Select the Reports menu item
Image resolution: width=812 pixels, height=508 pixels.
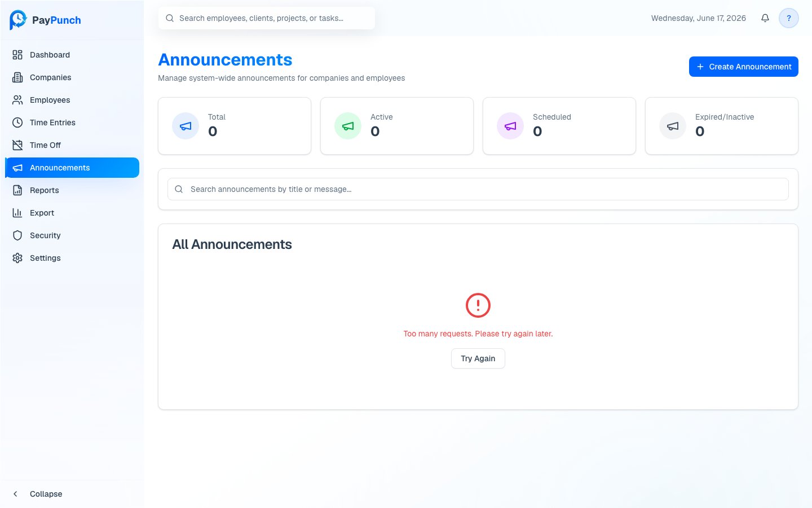tap(72, 190)
